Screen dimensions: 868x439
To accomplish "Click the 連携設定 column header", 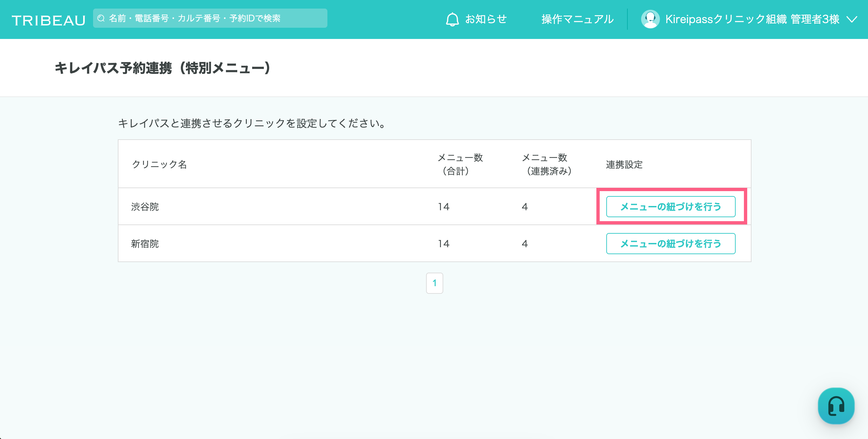I will point(624,164).
